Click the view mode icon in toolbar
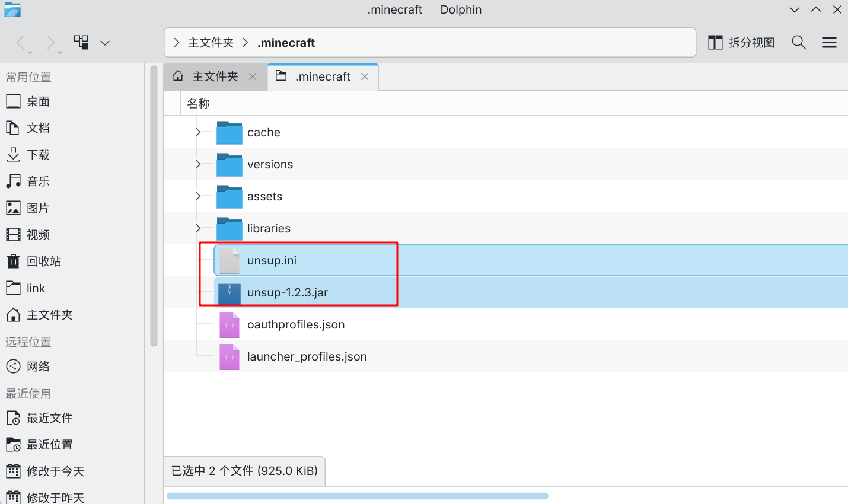Image resolution: width=848 pixels, height=504 pixels. 81,42
